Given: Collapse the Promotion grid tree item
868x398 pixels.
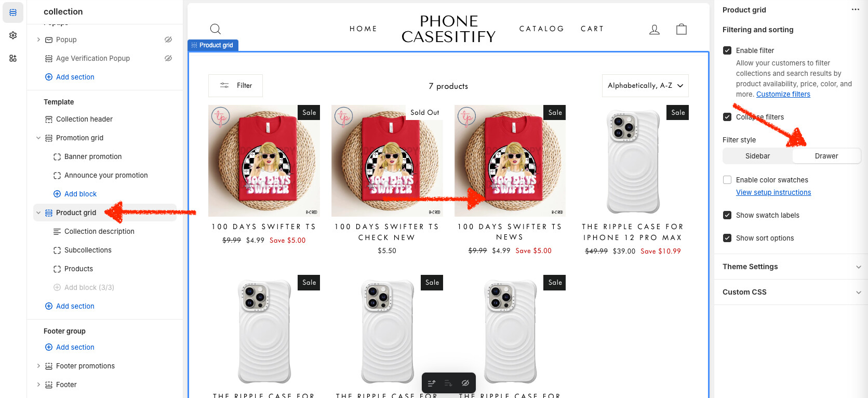Looking at the screenshot, I should point(38,138).
